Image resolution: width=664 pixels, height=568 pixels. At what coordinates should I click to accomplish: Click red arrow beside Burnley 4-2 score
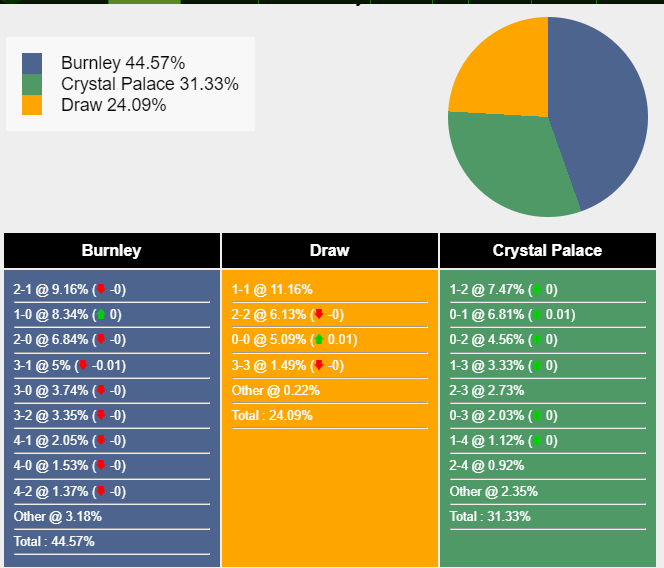(101, 491)
